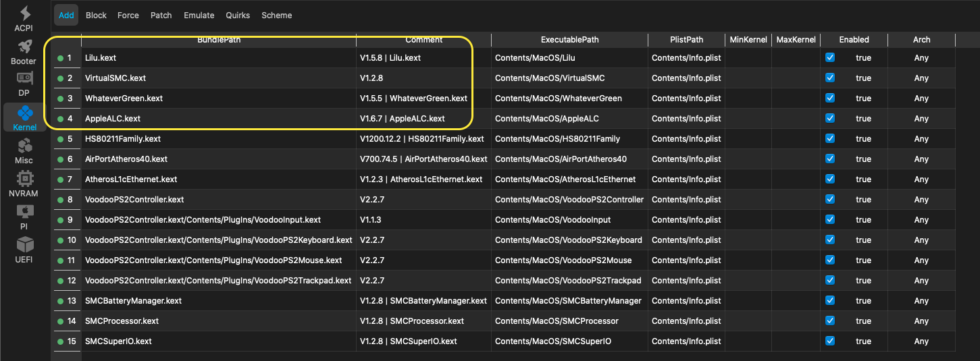Open the DP device properties section
This screenshot has height=361, width=980.
[24, 85]
